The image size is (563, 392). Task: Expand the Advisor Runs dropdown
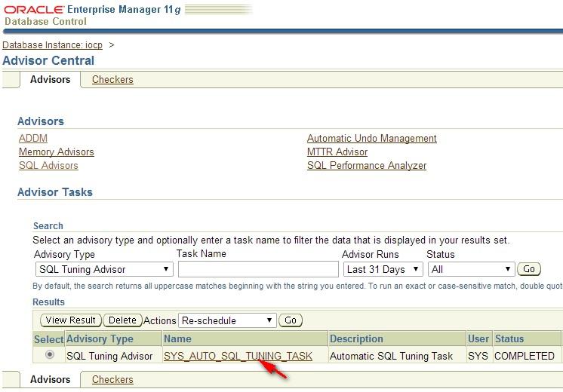click(x=382, y=269)
